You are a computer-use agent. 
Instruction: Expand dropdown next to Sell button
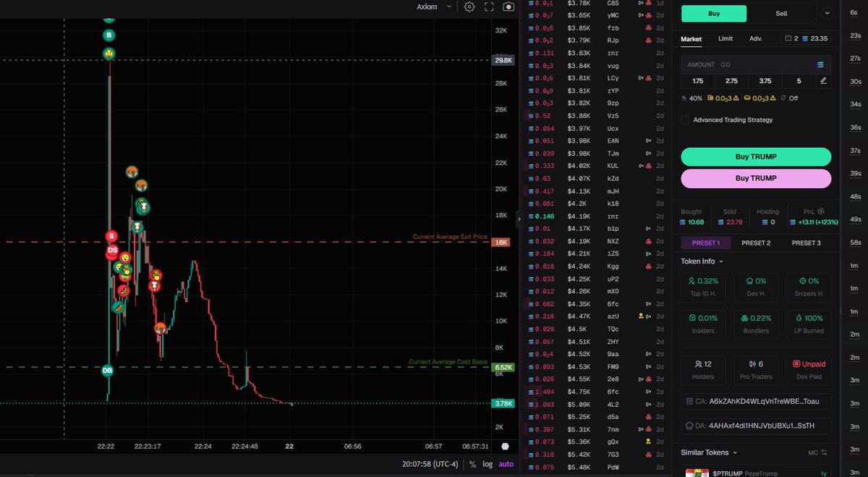[827, 13]
